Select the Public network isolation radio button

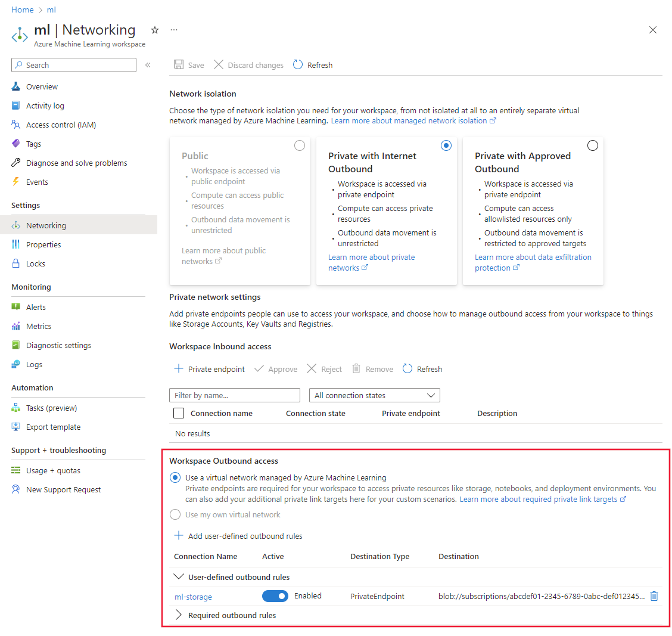[x=300, y=146]
